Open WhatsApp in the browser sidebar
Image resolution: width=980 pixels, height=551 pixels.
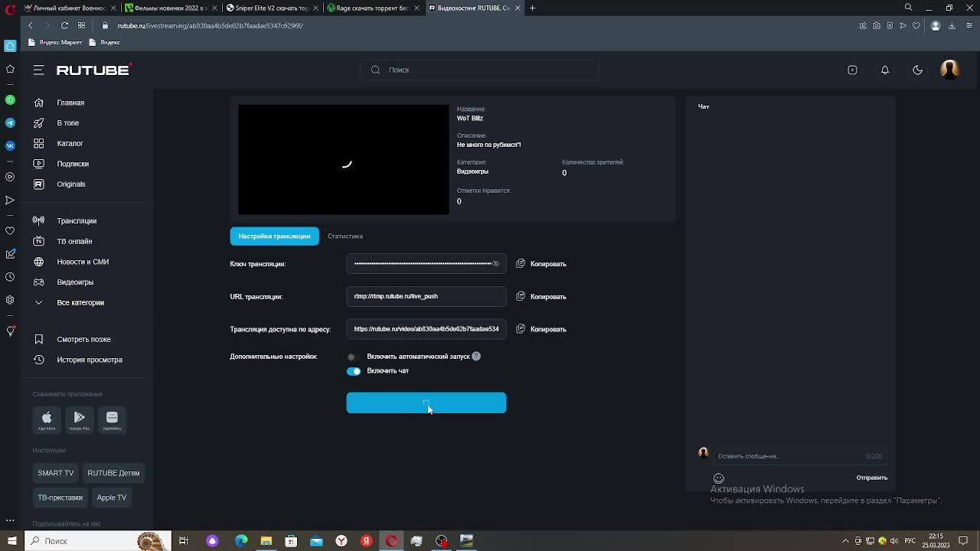10,100
